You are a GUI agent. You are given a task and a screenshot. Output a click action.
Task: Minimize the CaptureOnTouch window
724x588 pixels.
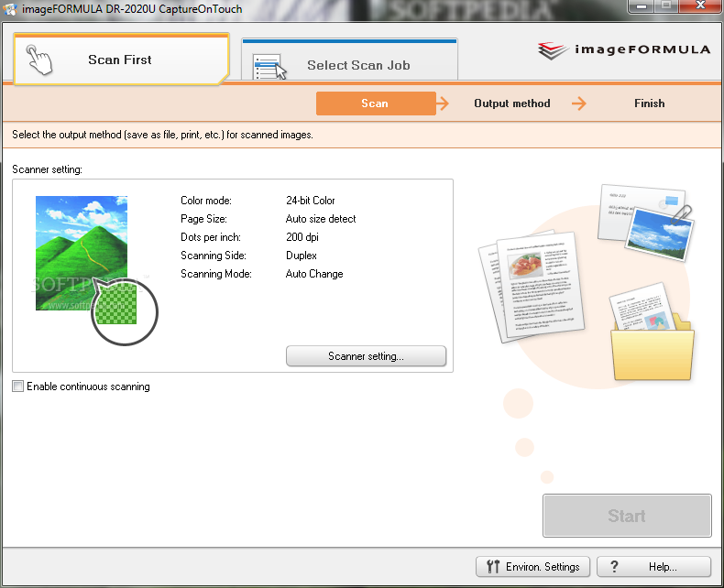[642, 6]
